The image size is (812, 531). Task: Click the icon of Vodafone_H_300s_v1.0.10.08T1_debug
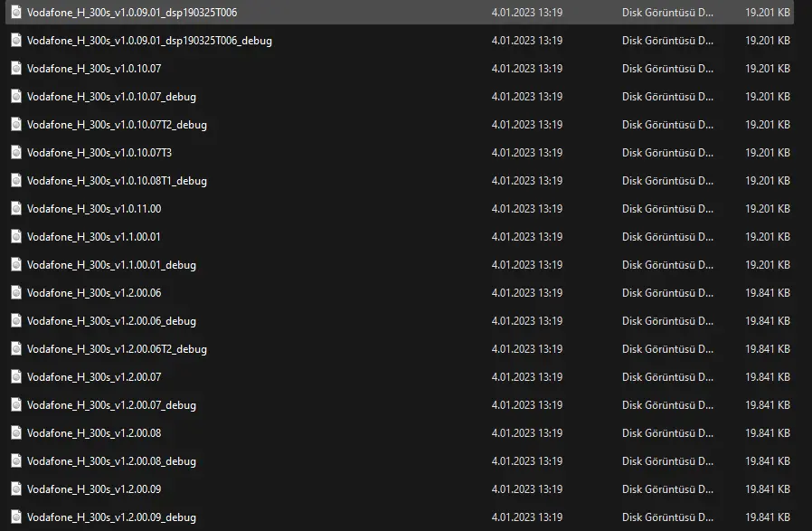click(x=16, y=180)
